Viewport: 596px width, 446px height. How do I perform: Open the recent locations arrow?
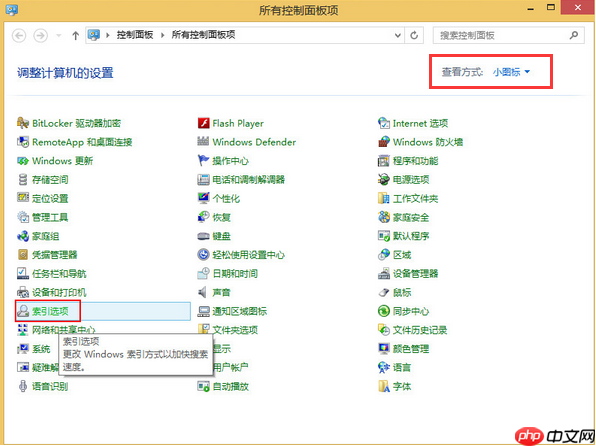(x=59, y=35)
